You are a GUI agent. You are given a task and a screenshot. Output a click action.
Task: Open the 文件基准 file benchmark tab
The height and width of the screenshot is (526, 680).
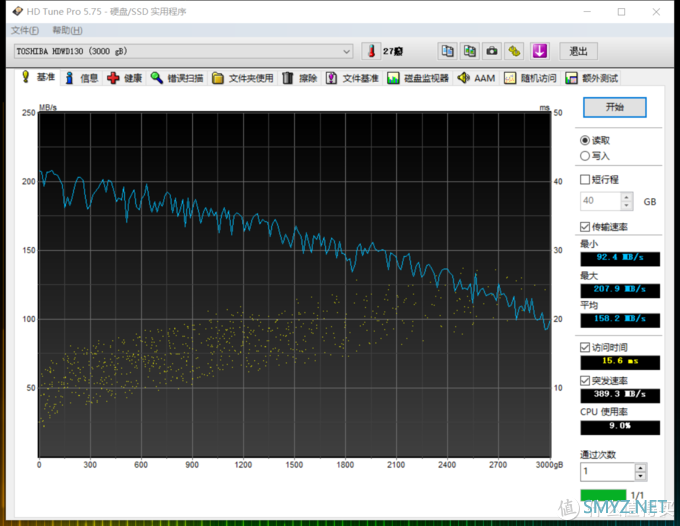353,78
